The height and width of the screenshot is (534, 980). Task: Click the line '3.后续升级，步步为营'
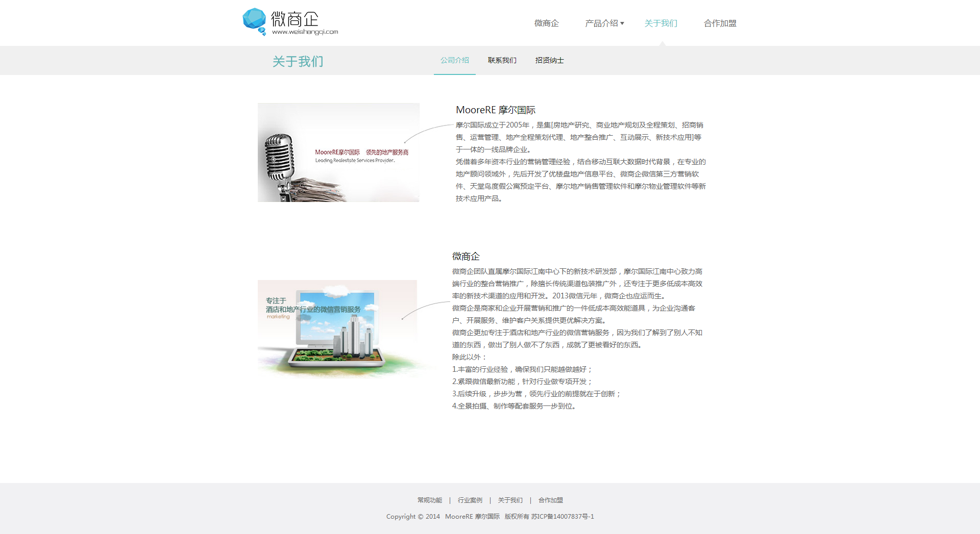pyautogui.click(x=536, y=394)
